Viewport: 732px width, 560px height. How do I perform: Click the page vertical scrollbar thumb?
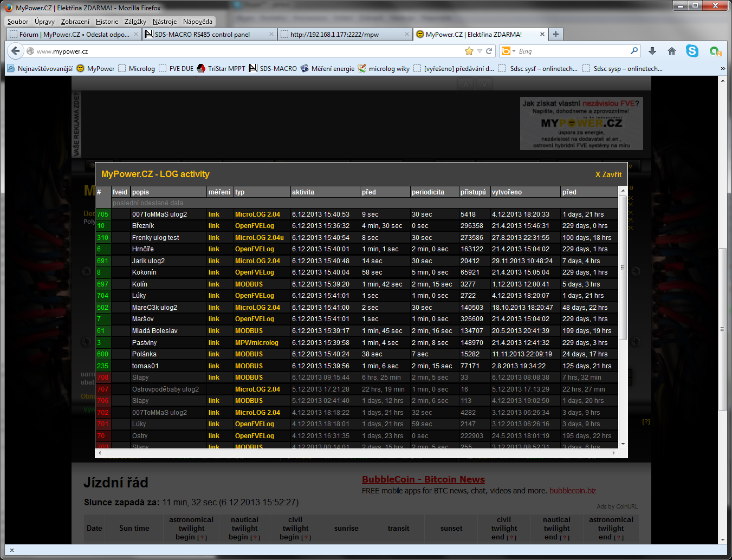(722, 329)
